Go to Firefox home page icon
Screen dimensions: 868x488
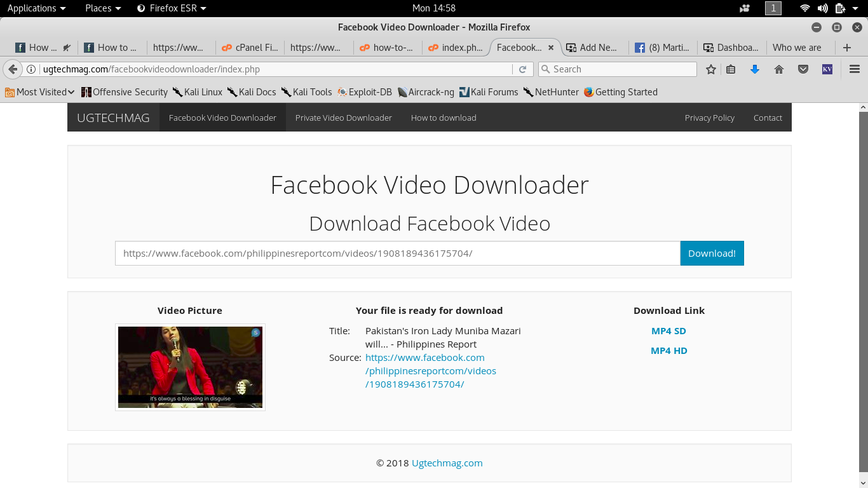[x=779, y=69]
